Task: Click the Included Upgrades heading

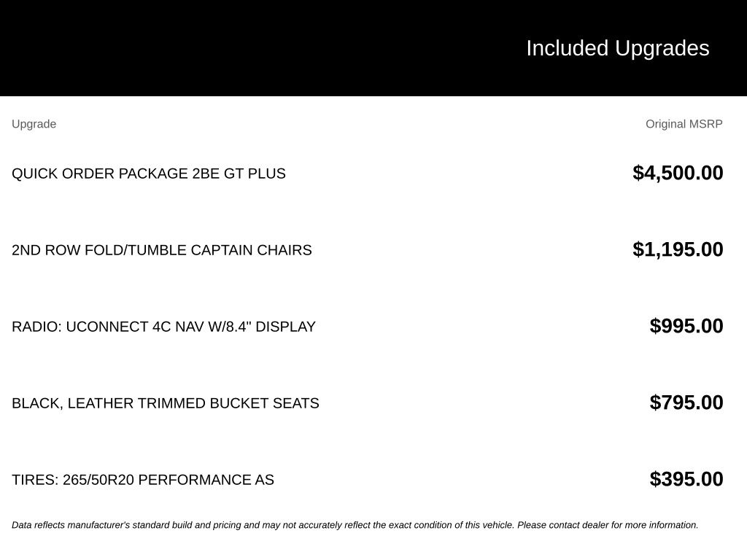Action: pos(617,49)
